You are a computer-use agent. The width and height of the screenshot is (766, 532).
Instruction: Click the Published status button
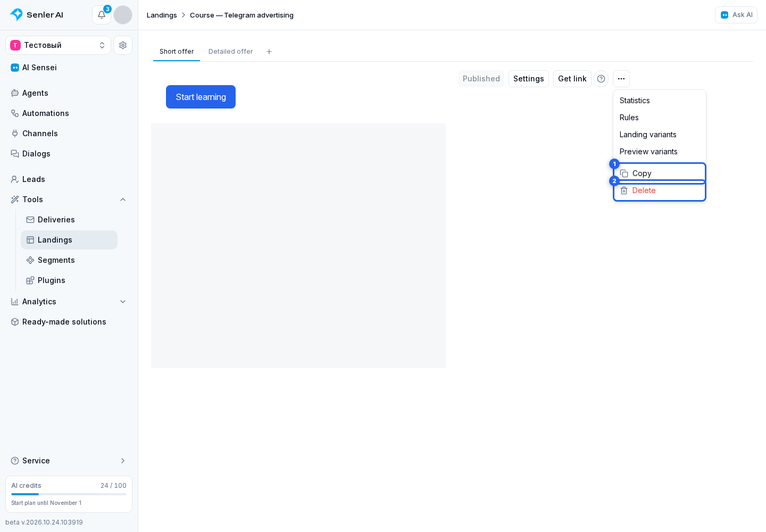[481, 79]
